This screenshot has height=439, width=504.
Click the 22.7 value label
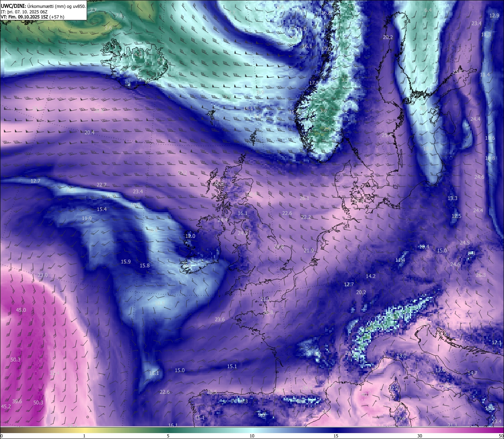pos(102,185)
